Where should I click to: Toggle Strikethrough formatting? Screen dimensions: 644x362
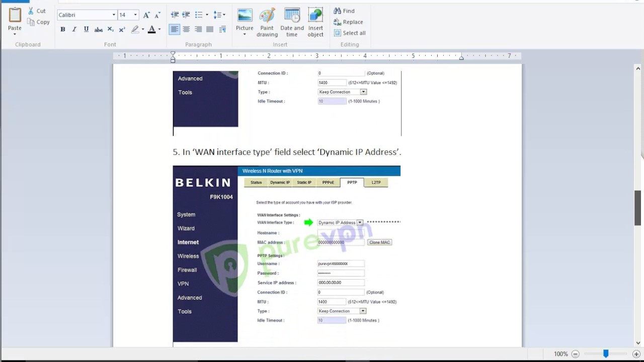coord(99,29)
